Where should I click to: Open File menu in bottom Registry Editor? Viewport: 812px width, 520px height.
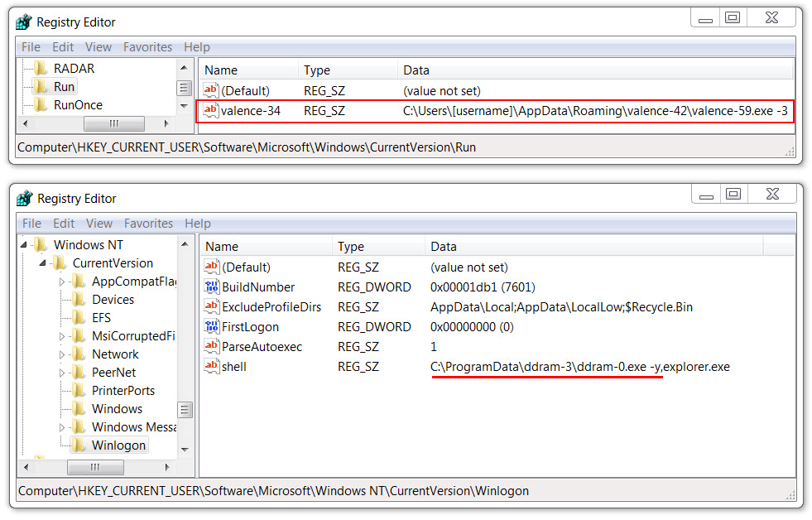click(32, 224)
